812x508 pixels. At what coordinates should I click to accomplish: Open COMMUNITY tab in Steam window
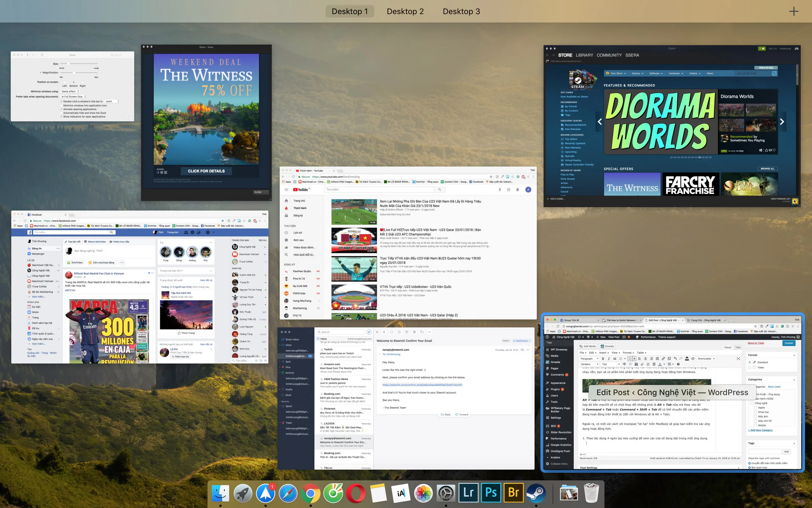click(609, 55)
